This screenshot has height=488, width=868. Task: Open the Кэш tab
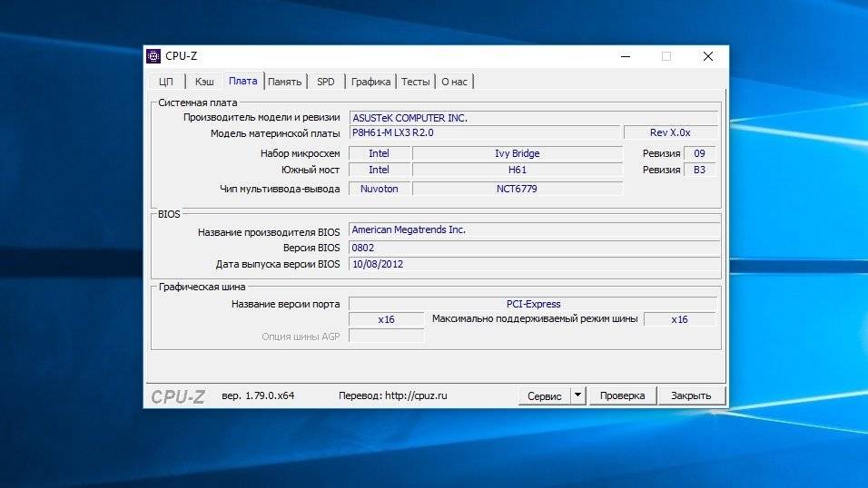pos(204,82)
